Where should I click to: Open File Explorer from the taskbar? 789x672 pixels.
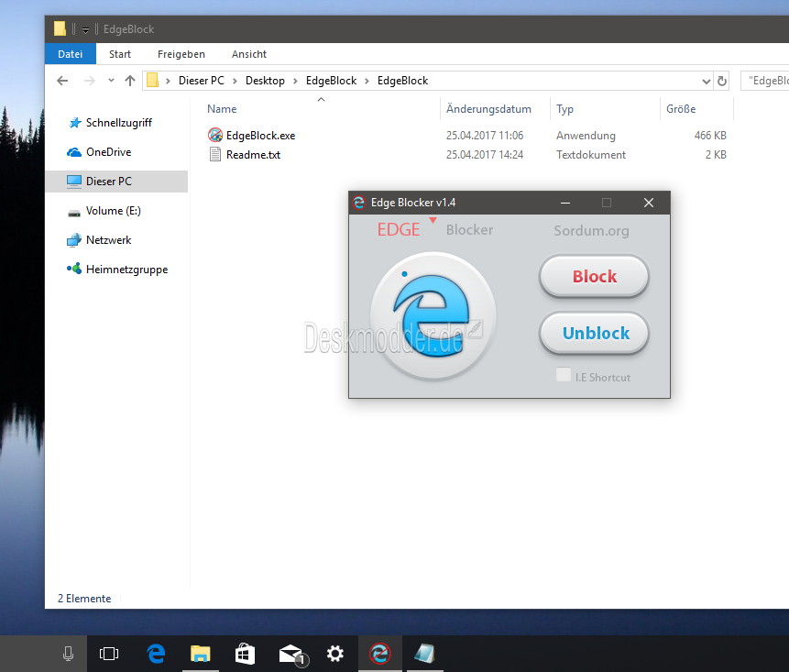click(201, 654)
